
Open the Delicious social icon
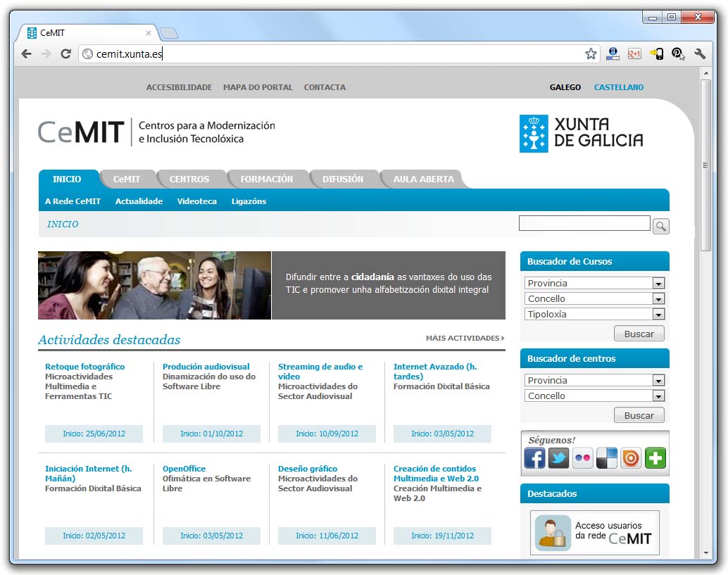coord(607,458)
